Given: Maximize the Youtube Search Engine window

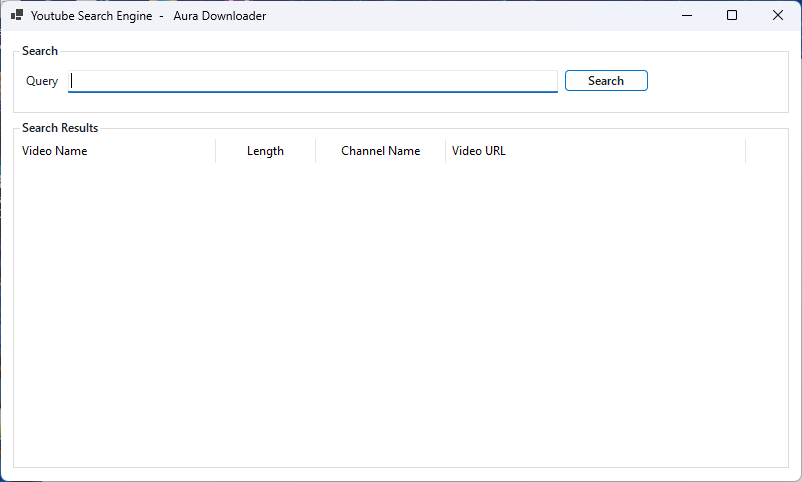Looking at the screenshot, I should (732, 15).
